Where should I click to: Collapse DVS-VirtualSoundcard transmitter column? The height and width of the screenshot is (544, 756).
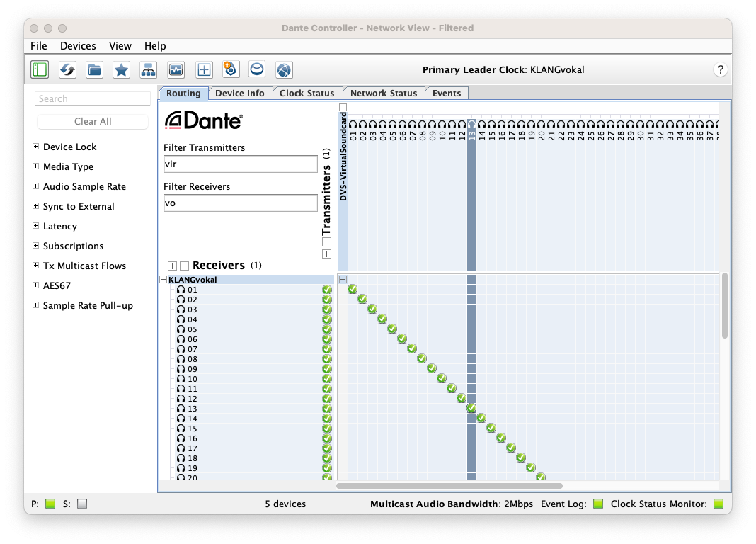pos(343,107)
